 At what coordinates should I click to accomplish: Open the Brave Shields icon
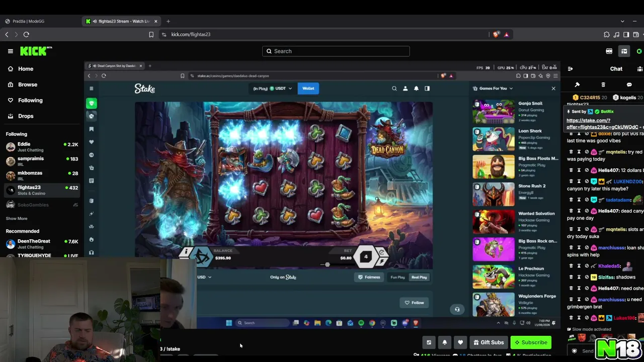pos(496,34)
